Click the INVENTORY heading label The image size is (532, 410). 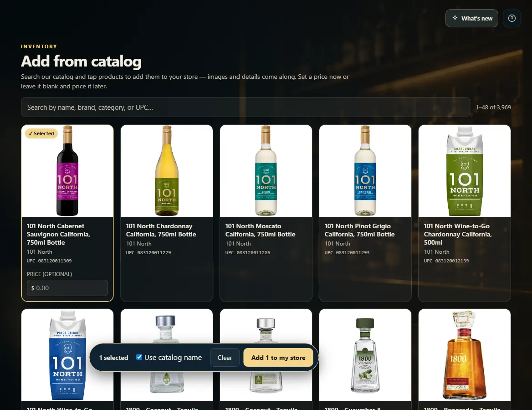(x=39, y=46)
